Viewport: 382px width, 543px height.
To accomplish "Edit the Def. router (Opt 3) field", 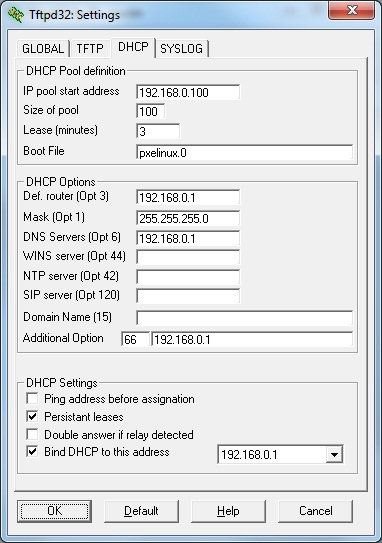I will pyautogui.click(x=188, y=197).
